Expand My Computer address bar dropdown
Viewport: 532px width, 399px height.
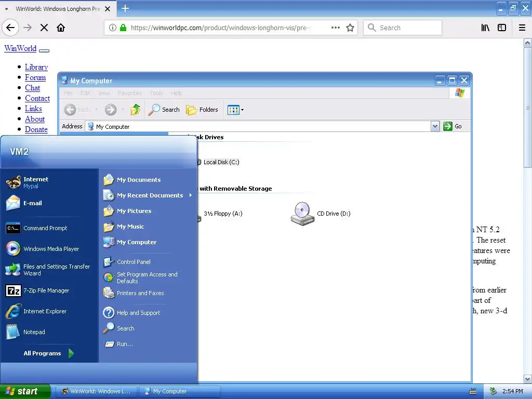pyautogui.click(x=435, y=126)
